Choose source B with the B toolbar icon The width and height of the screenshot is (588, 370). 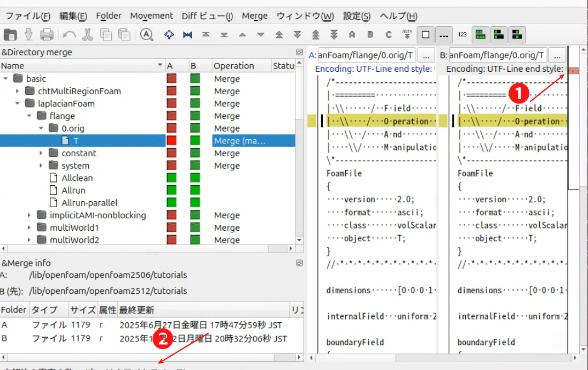[x=370, y=35]
